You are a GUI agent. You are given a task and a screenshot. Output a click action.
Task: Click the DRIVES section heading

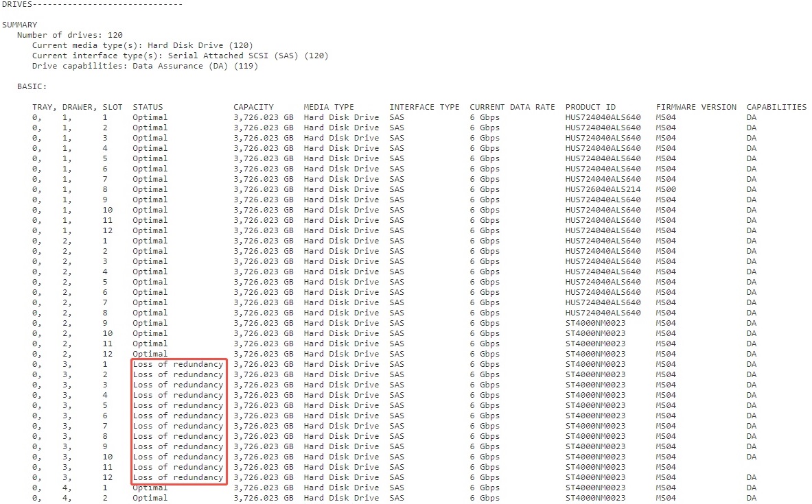tap(16, 4)
